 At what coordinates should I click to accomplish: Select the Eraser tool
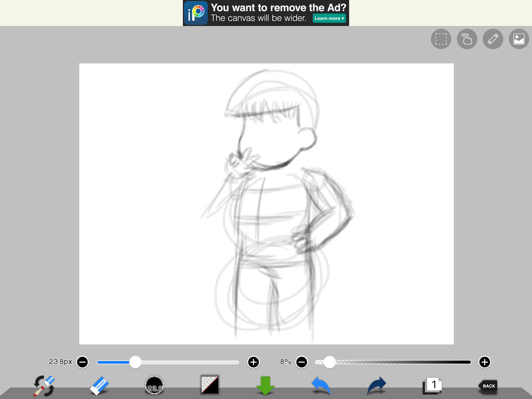(99, 386)
